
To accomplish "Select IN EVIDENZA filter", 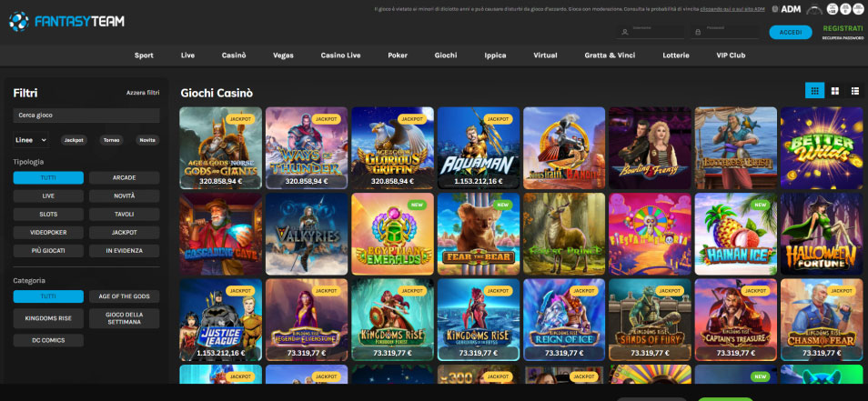I will (124, 251).
